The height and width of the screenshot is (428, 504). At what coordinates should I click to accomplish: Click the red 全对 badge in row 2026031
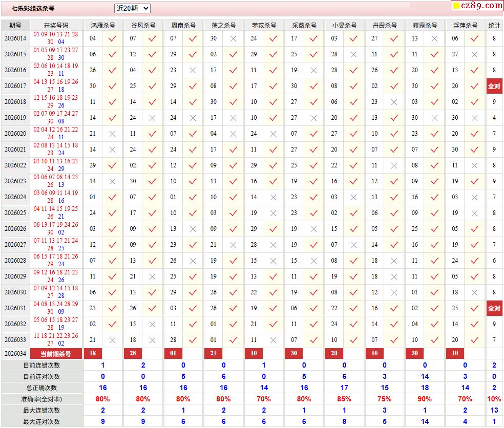pos(494,308)
